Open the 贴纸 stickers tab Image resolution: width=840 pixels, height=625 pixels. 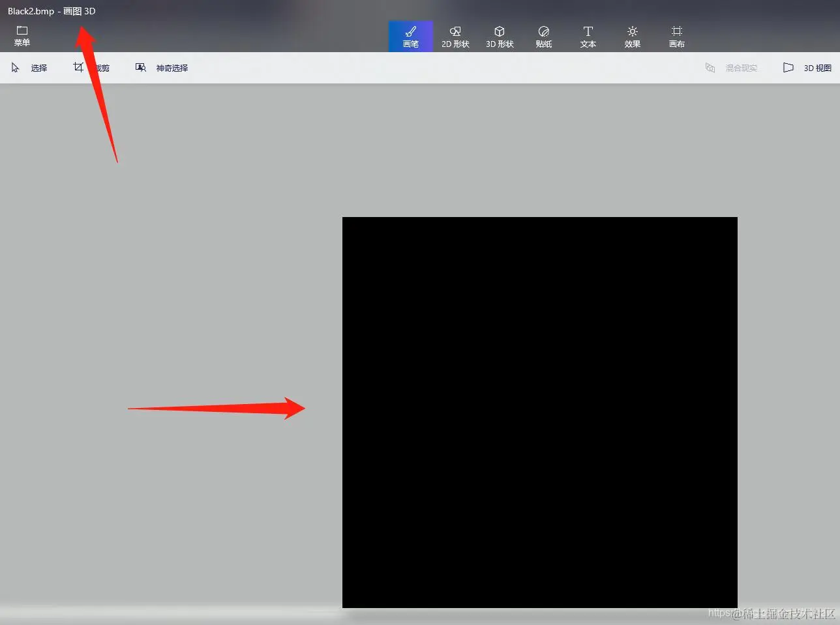click(544, 36)
